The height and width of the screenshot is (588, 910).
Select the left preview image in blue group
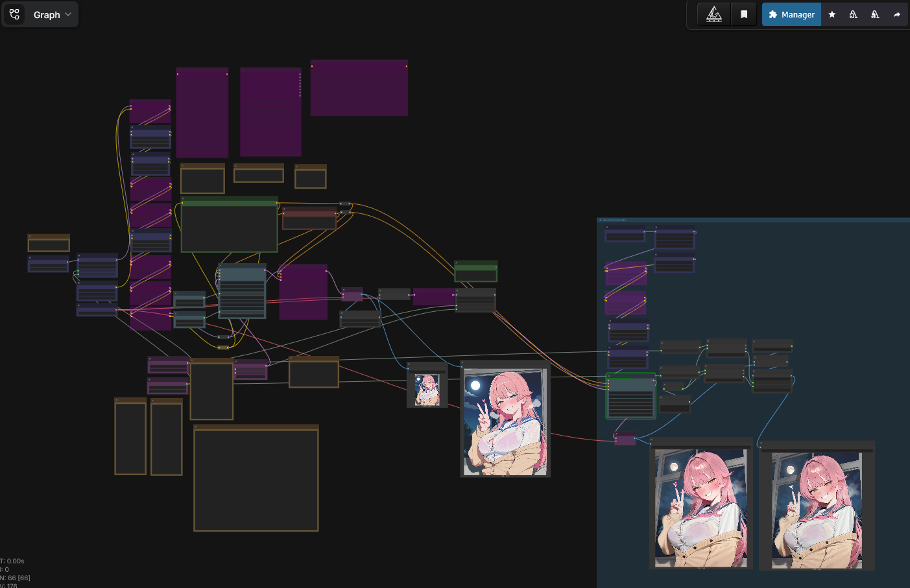(x=701, y=508)
